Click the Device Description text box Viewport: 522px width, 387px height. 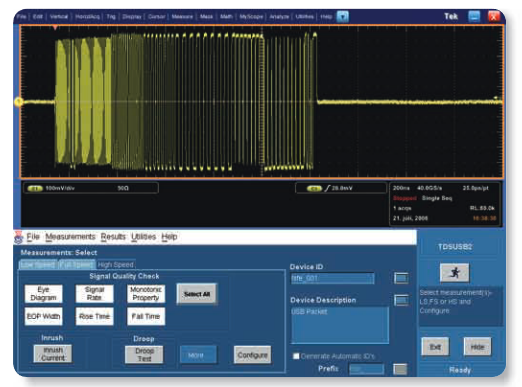click(340, 325)
